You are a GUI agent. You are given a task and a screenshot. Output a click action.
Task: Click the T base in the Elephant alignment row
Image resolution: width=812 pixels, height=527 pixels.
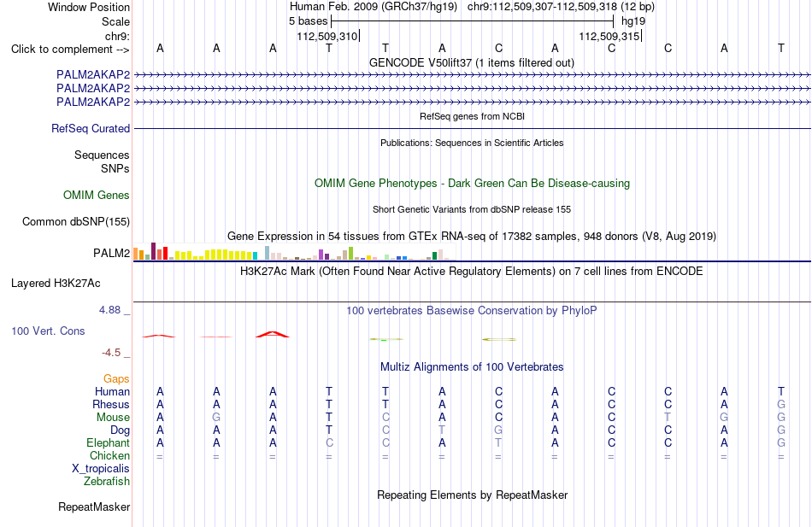(x=497, y=443)
